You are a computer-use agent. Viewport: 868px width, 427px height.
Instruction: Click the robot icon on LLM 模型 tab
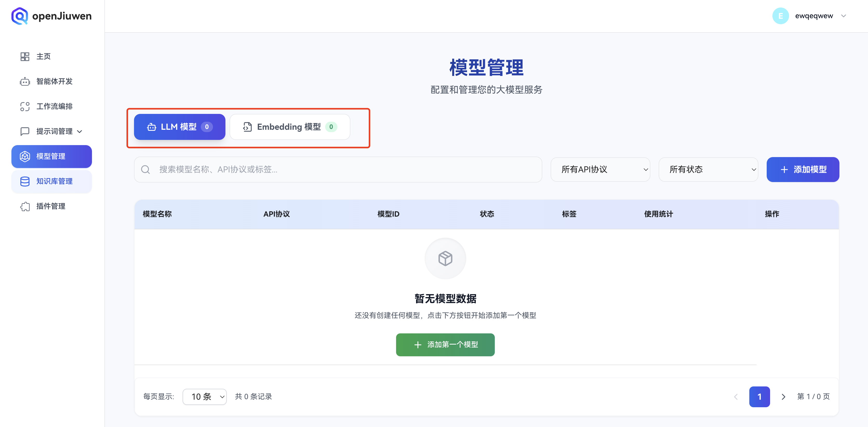point(152,127)
